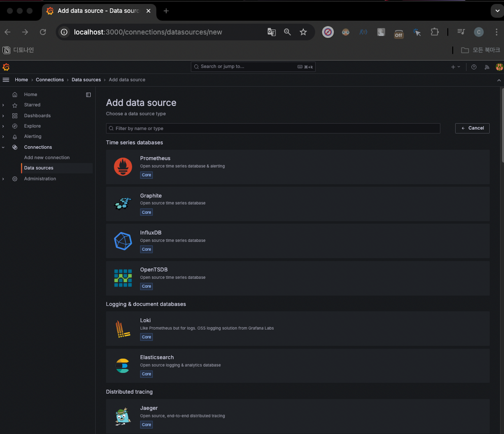
Task: Open the user avatar in Grafana header
Action: [499, 67]
